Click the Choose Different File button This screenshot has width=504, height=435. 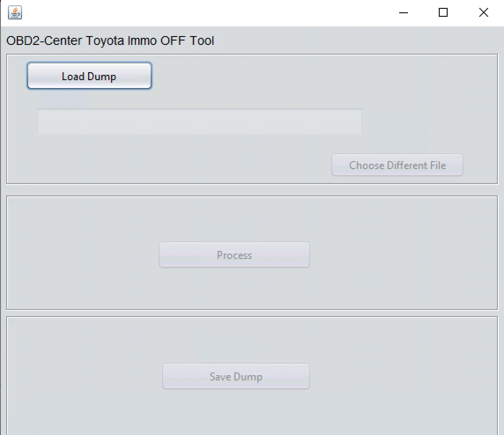pos(397,165)
